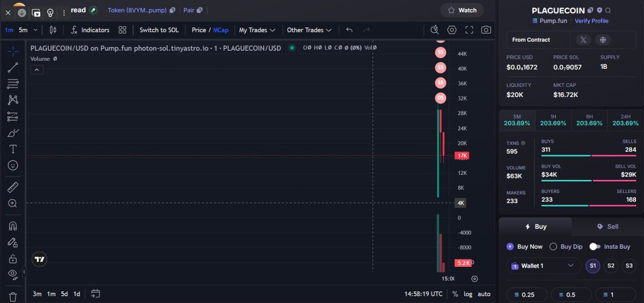Click Switch to SOL

click(159, 30)
